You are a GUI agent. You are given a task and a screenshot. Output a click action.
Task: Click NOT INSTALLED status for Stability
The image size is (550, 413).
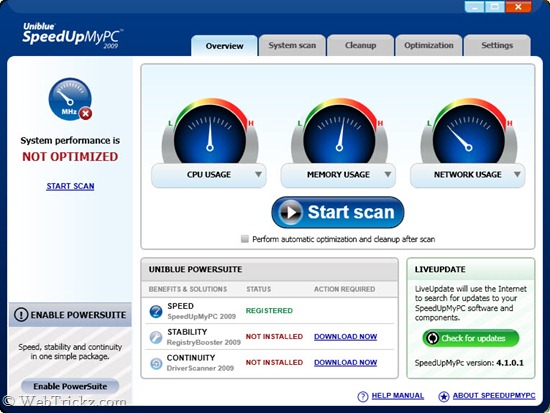click(x=274, y=337)
